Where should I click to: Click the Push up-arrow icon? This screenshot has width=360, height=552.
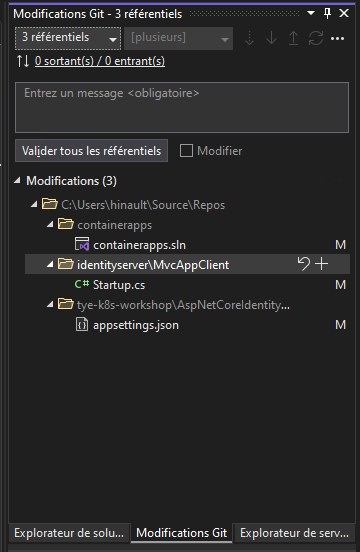[293, 38]
